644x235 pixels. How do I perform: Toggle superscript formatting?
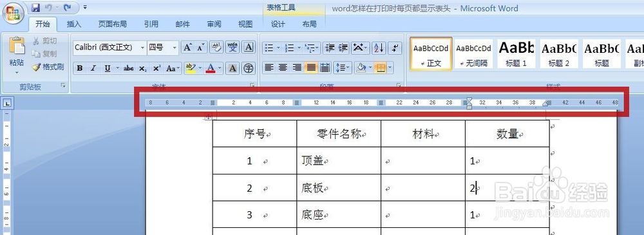[156, 68]
